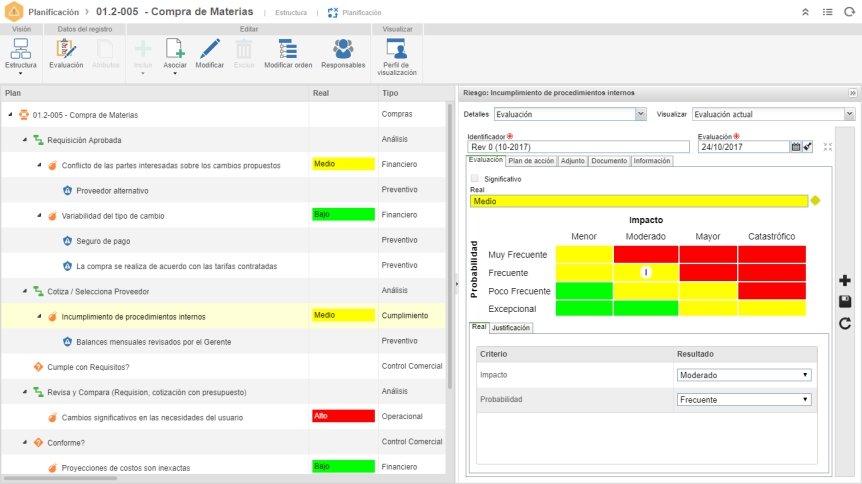Switch to the Justificación tab
The height and width of the screenshot is (484, 862).
point(511,328)
